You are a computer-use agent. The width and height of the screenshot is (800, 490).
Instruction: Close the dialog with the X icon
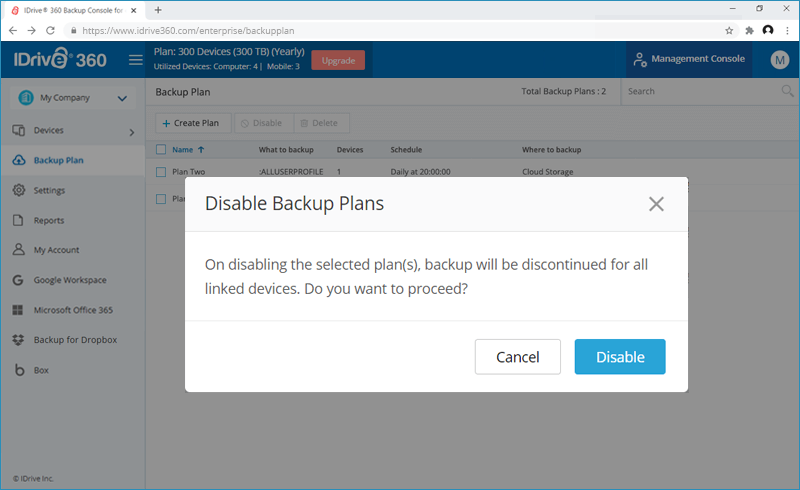pos(656,204)
